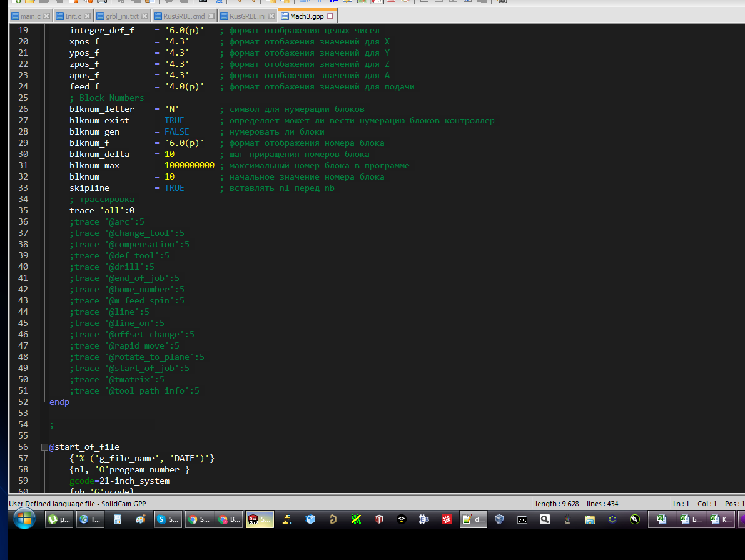This screenshot has width=745, height=560.
Task: Open the Calculator taskbar icon
Action: [x=118, y=519]
